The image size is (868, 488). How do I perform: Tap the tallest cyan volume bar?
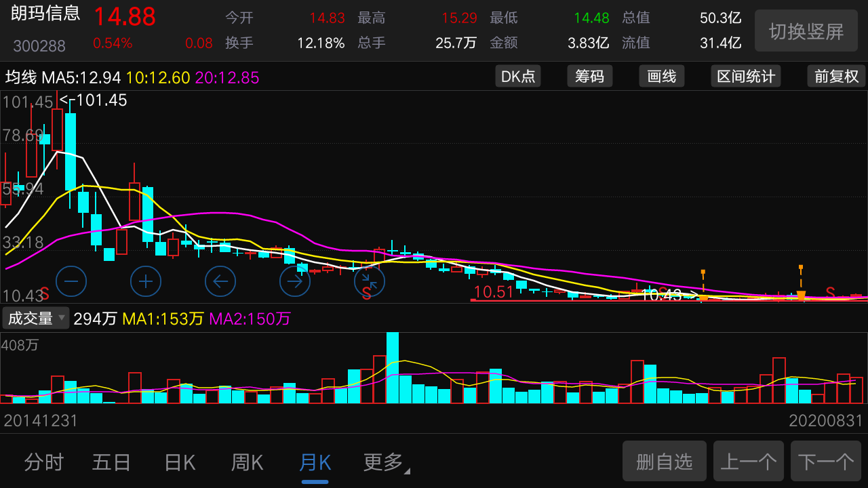393,367
